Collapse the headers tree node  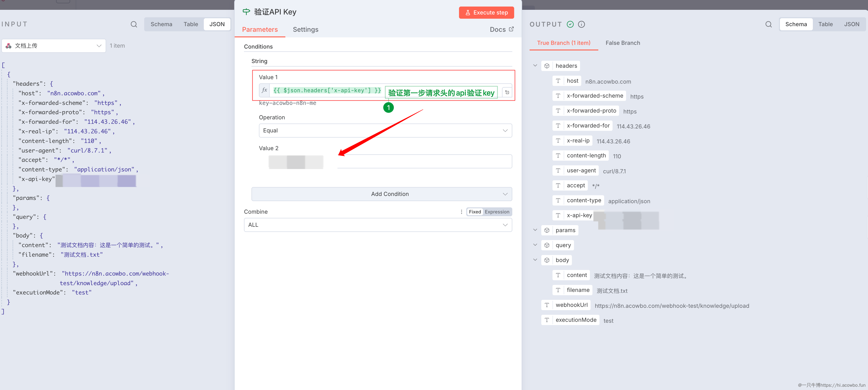[535, 66]
